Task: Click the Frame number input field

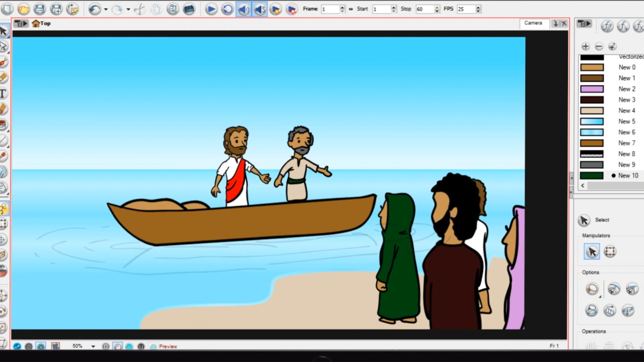Action: tap(330, 9)
